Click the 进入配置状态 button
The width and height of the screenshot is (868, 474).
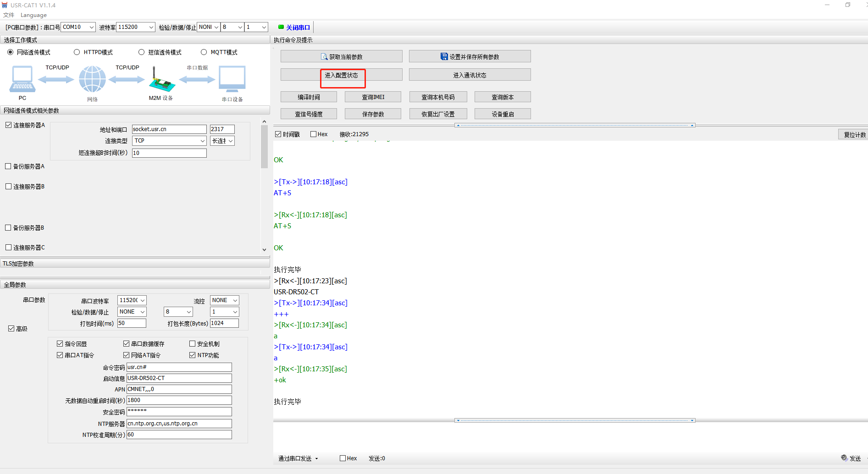pos(341,75)
